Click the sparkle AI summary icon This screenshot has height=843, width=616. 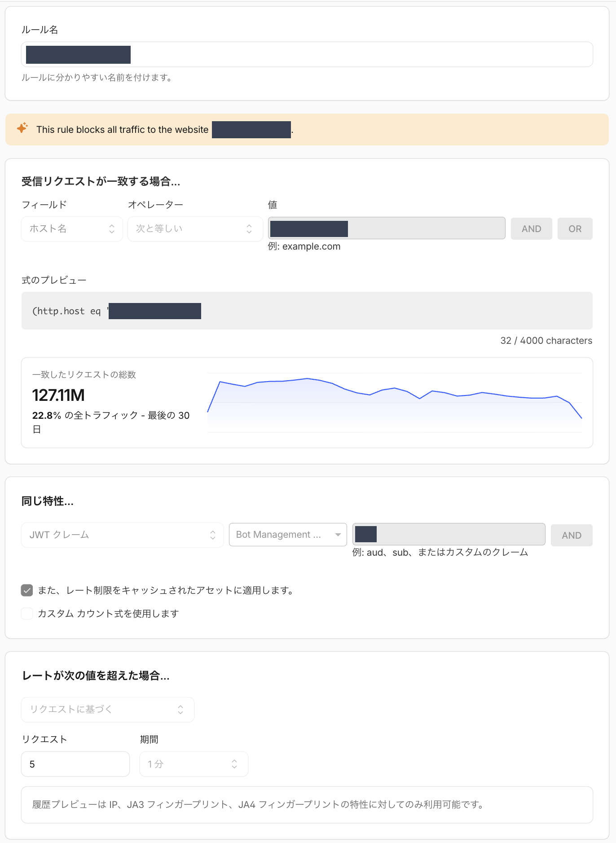point(22,128)
